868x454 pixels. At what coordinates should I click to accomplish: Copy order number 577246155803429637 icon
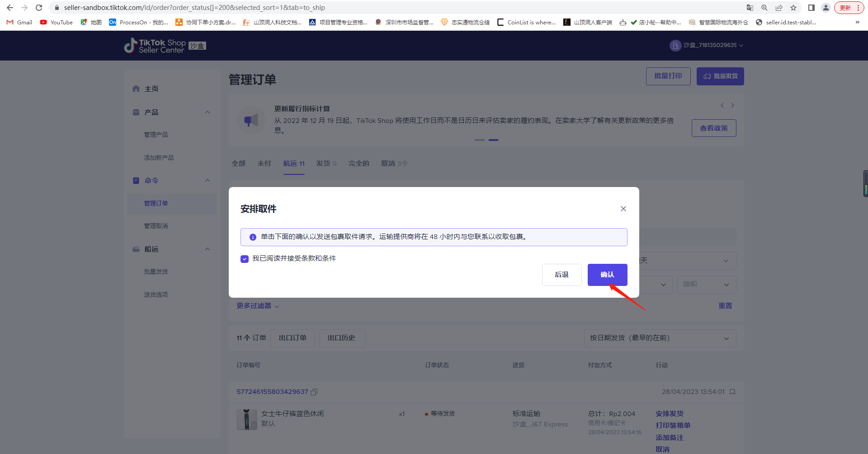click(x=314, y=392)
